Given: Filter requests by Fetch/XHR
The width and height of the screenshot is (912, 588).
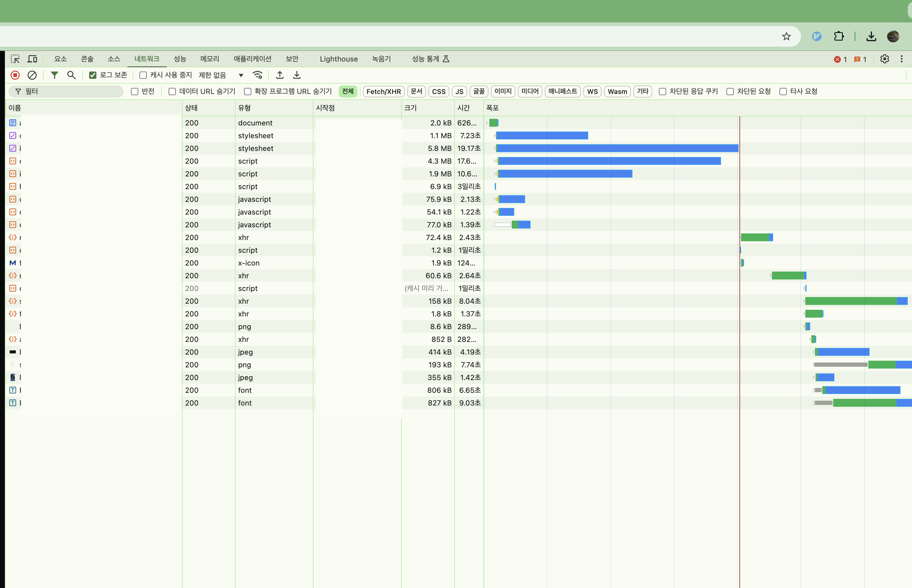Looking at the screenshot, I should (x=384, y=92).
